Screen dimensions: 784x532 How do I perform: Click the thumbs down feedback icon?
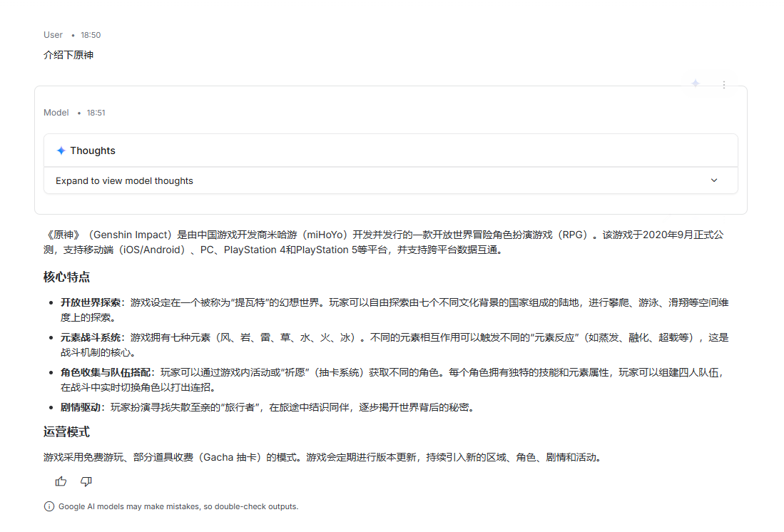coord(86,481)
